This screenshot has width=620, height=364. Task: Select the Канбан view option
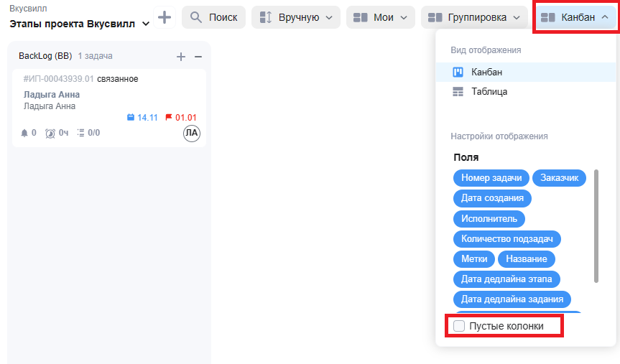(526, 72)
